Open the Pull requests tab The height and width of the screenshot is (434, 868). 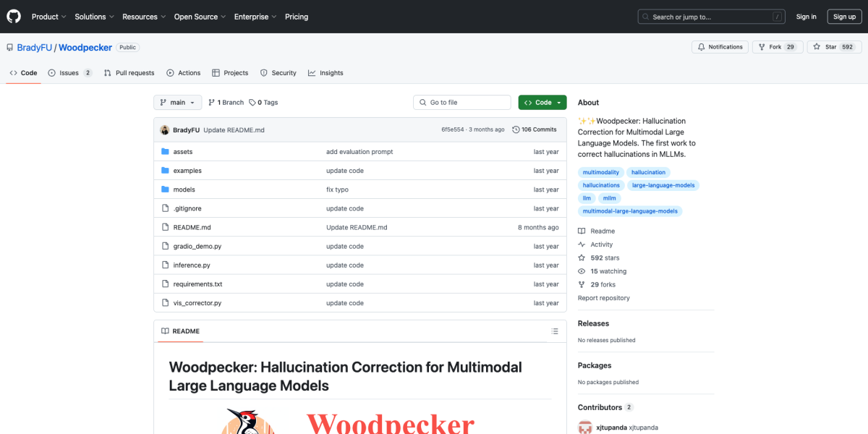click(129, 72)
